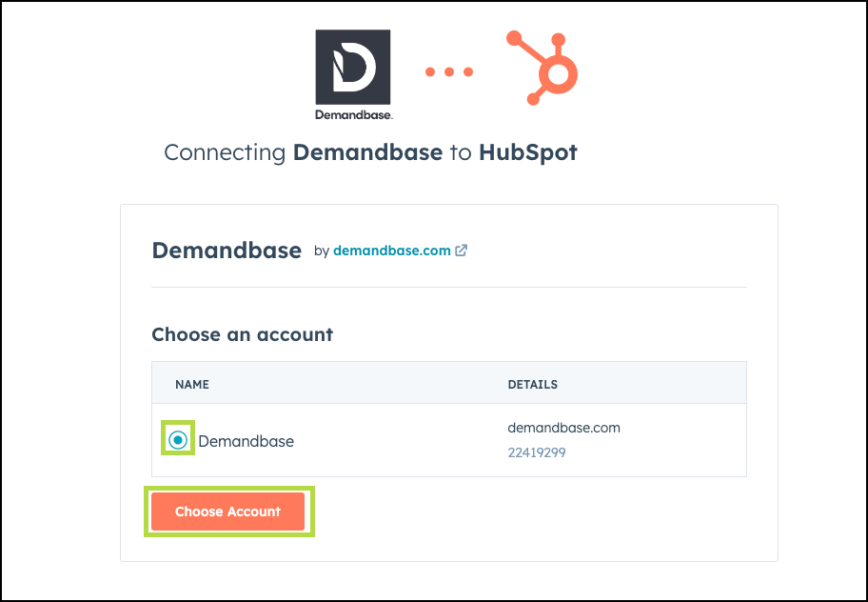The image size is (868, 602).
Task: Click the Choose an account heading
Action: (x=243, y=334)
